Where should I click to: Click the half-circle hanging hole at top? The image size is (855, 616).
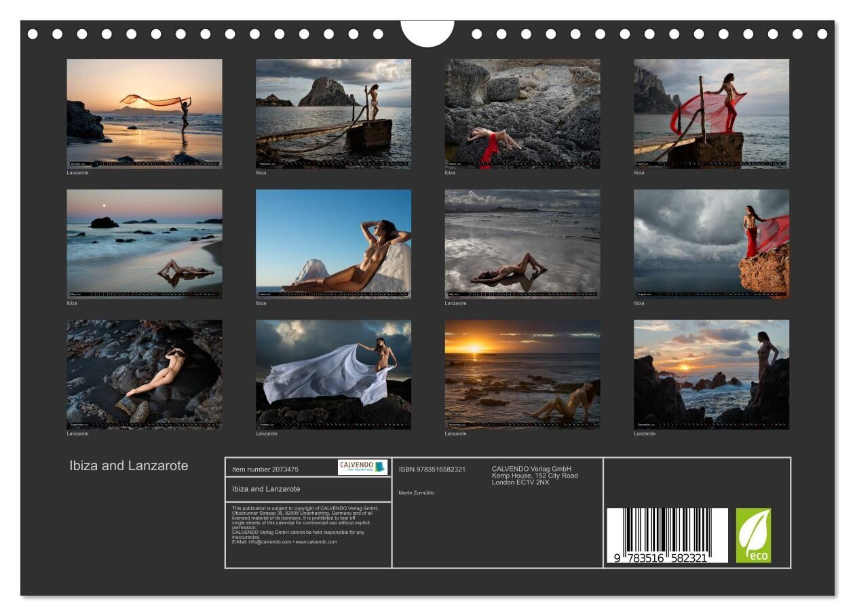pos(427,33)
